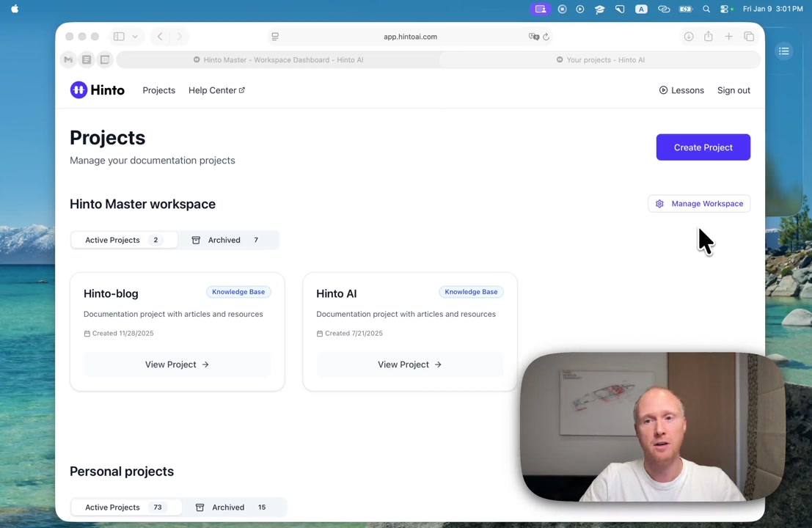Image resolution: width=812 pixels, height=528 pixels.
Task: View Project for Hinto-blog
Action: 177,364
